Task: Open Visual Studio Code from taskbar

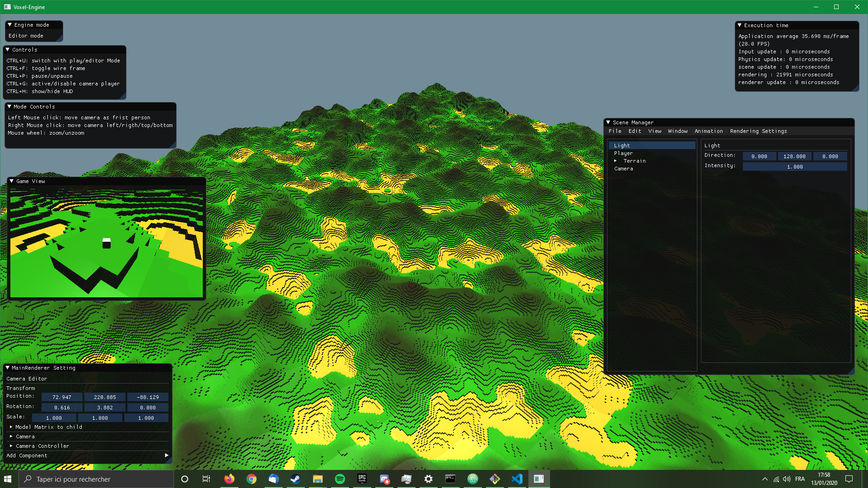Action: [x=517, y=479]
